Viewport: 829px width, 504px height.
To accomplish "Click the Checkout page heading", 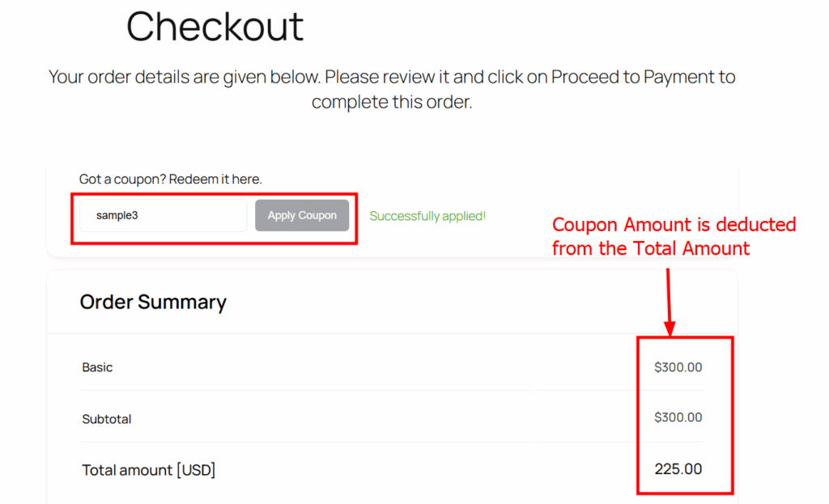I will click(x=215, y=26).
